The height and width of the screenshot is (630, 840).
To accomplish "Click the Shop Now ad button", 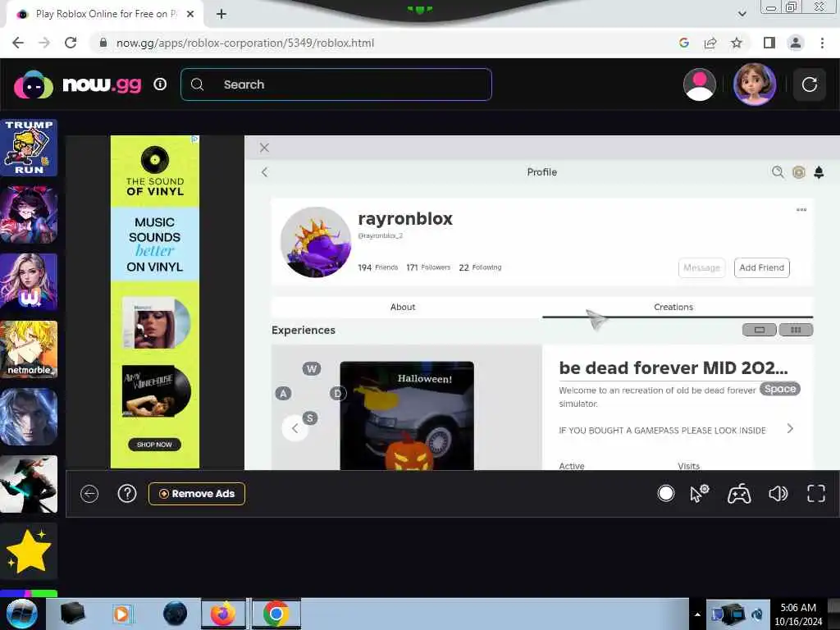I will coord(155,445).
